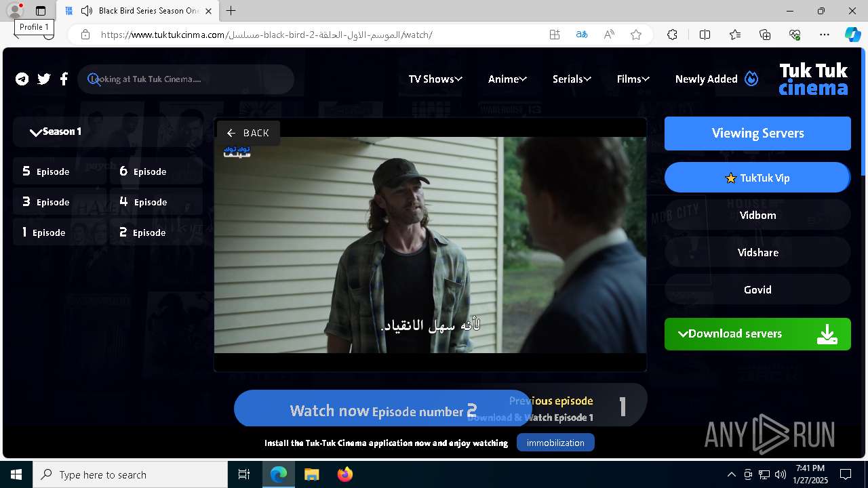The image size is (868, 488).
Task: Open the Telegram social icon
Action: 22,79
